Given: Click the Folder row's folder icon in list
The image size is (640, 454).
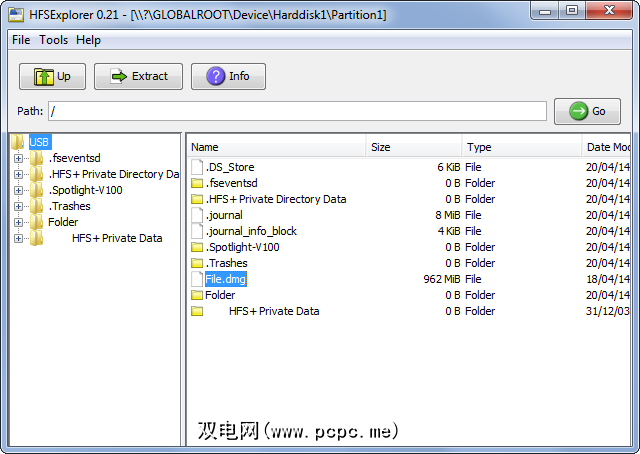Looking at the screenshot, I should click(197, 295).
